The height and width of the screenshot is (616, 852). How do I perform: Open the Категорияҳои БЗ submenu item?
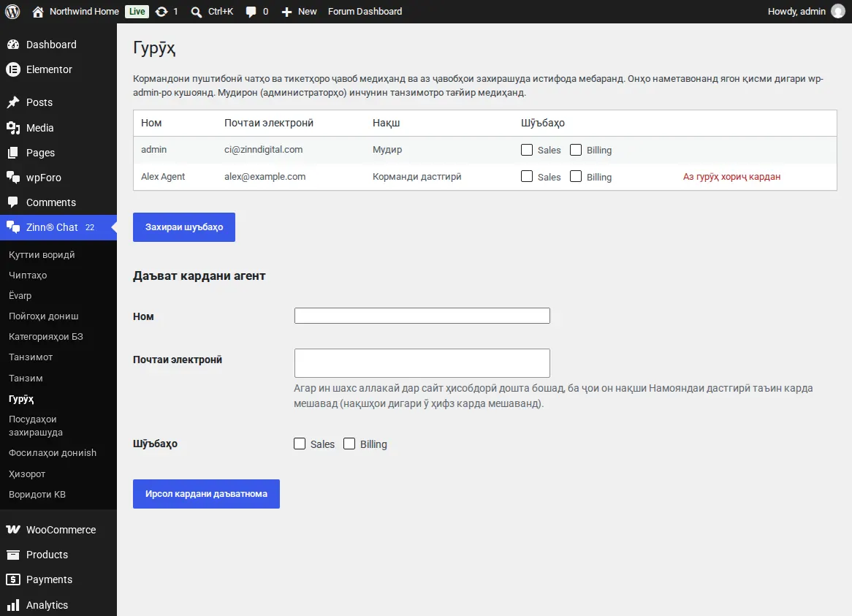click(45, 337)
